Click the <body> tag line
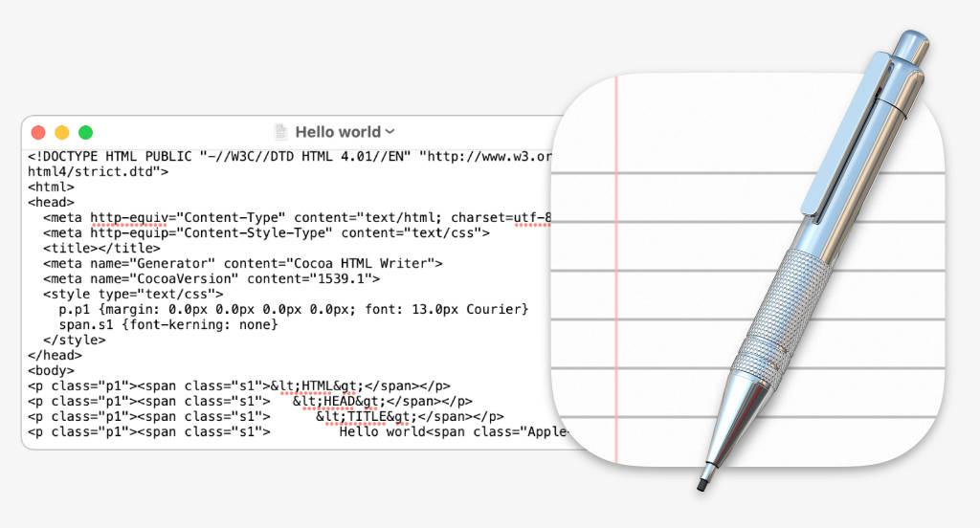The height and width of the screenshot is (528, 980). [52, 370]
